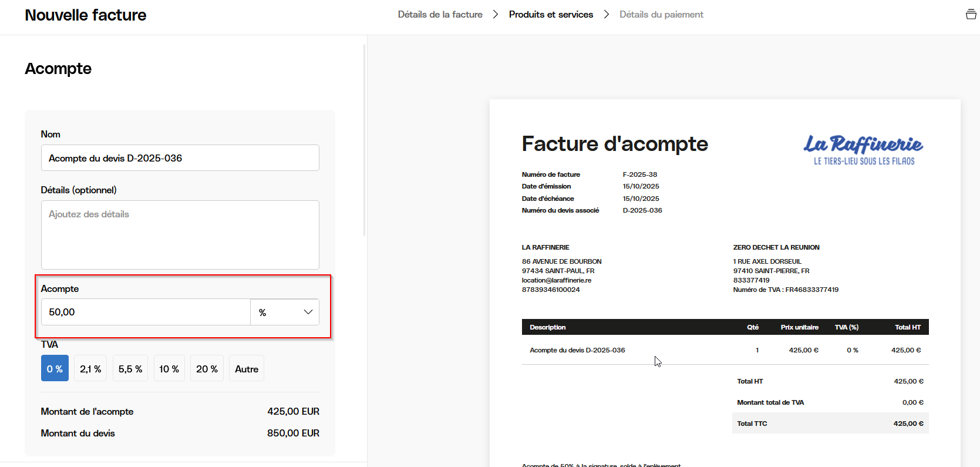
Task: Choose Autre for a custom TVA rate
Action: pos(247,368)
